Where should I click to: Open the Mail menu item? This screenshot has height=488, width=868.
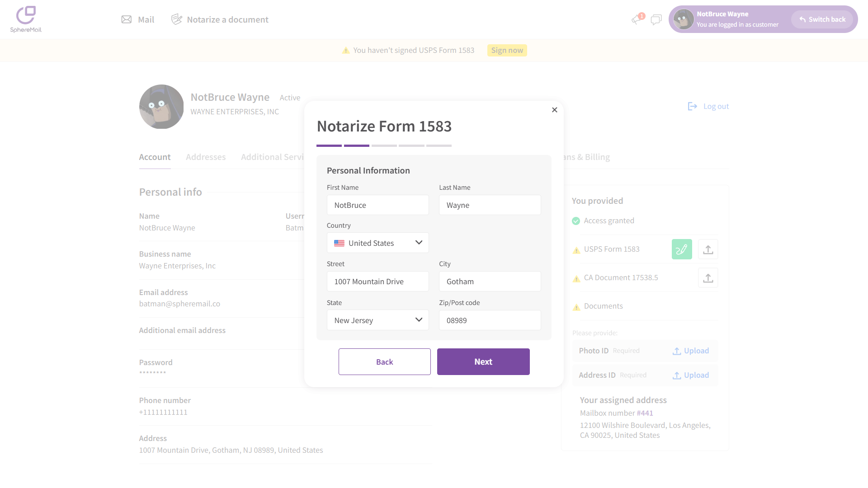(138, 19)
